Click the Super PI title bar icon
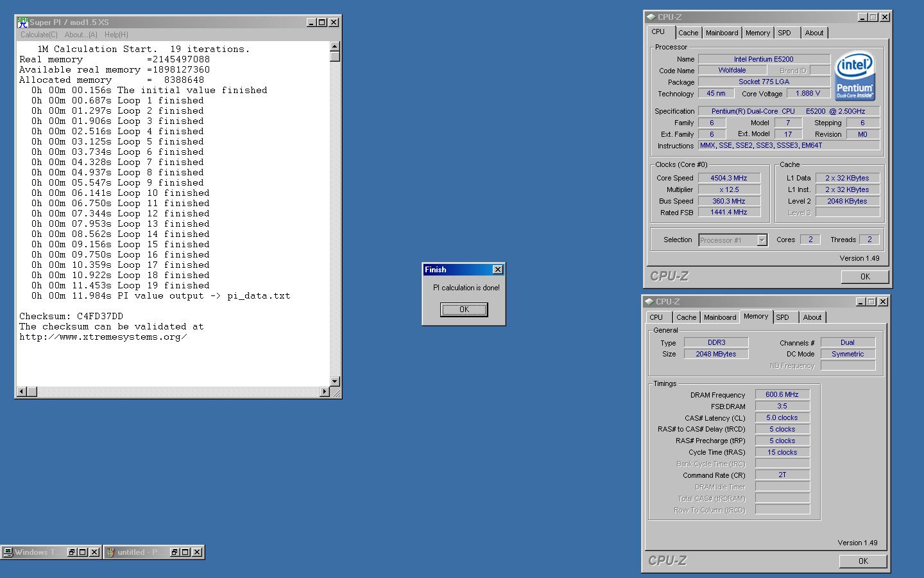Screen dimensions: 924x578 (22, 22)
